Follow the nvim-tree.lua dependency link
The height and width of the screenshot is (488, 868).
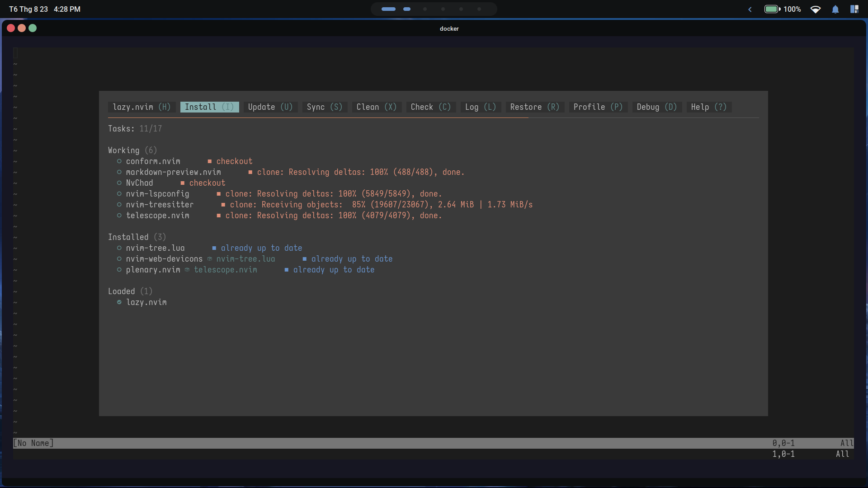tap(245, 259)
